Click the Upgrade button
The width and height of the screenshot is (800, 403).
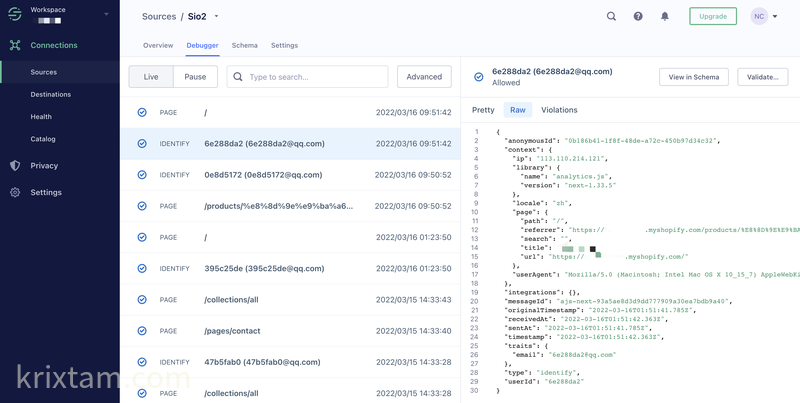(713, 16)
